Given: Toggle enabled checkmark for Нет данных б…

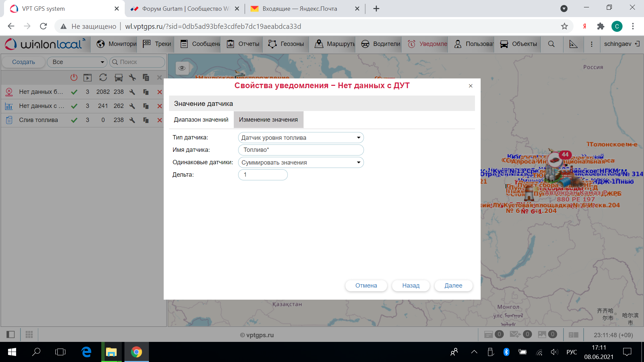Looking at the screenshot, I should pos(74,92).
